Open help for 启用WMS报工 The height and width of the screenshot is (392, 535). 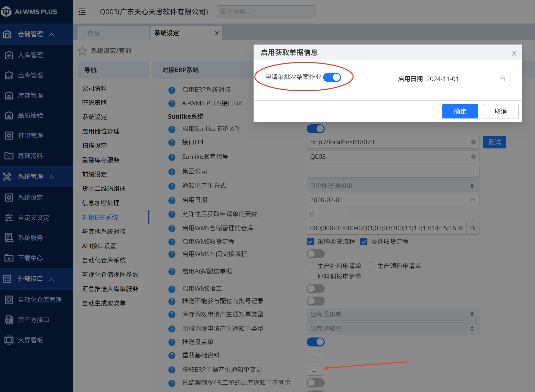pyautogui.click(x=172, y=289)
